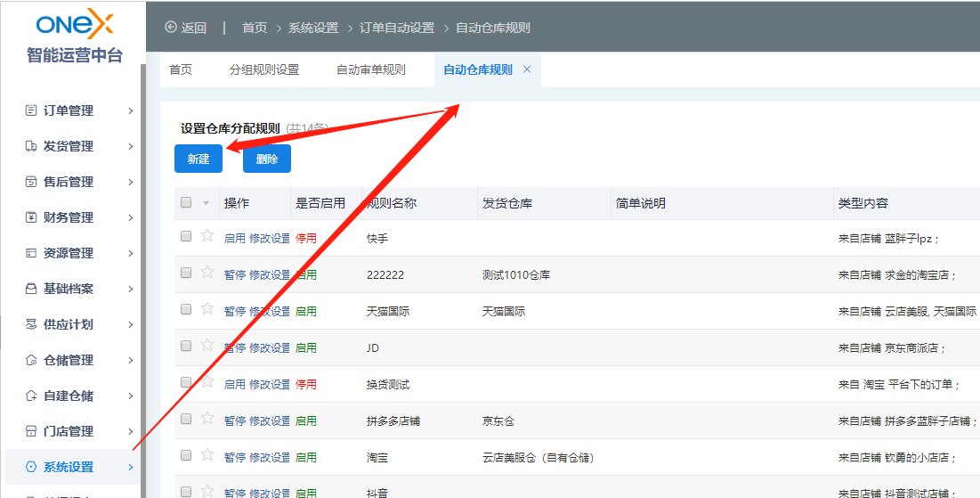Screen dimensions: 980x498
Task: Click the 返回 back arrow icon
Action: point(171,27)
